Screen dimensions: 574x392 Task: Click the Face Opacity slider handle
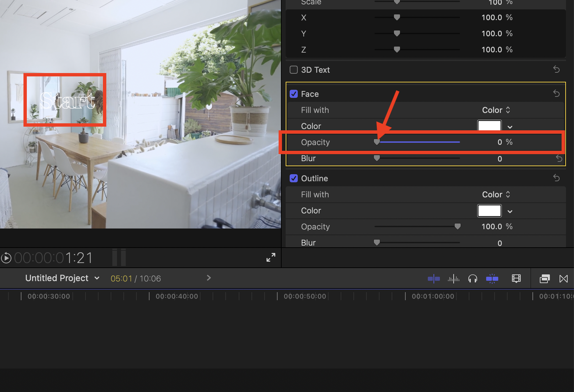(377, 142)
